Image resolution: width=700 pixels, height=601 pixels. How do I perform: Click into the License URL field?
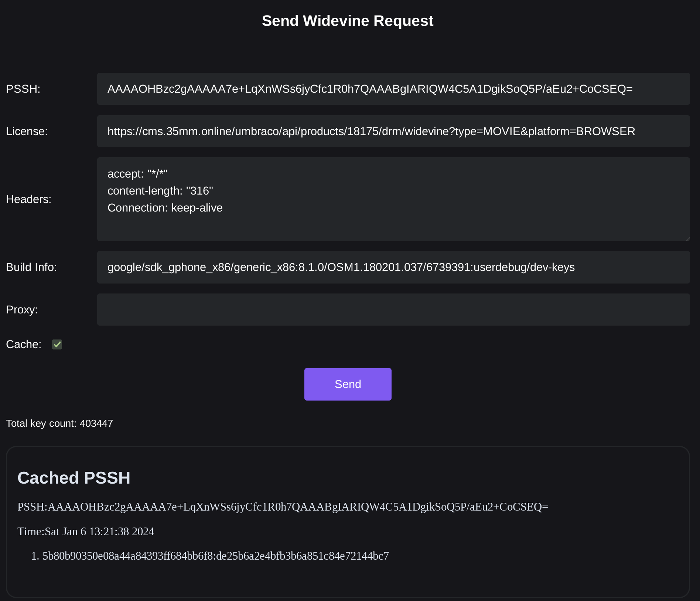point(393,131)
